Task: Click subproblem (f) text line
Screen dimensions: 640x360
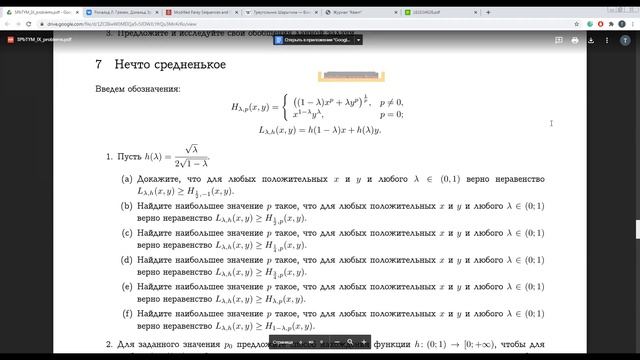Action: click(x=333, y=320)
